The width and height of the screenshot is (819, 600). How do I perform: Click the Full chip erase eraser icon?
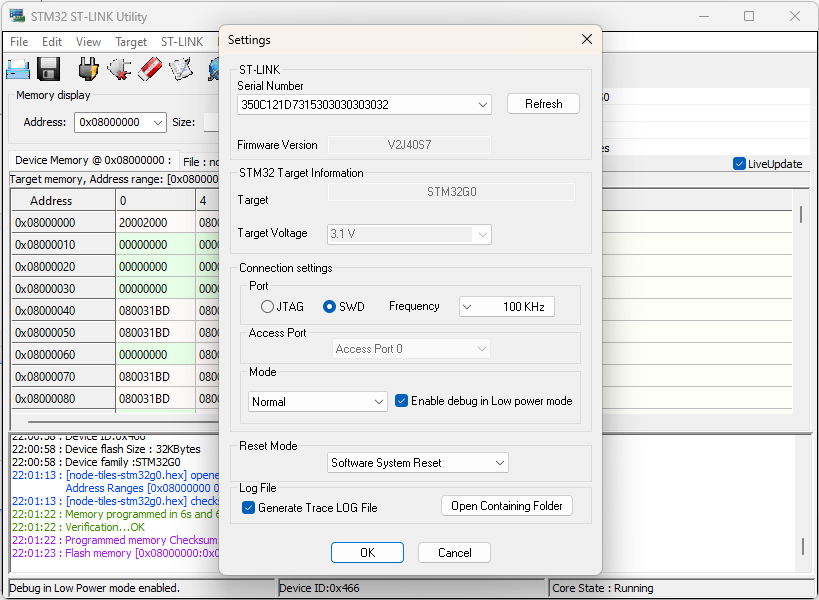pos(150,69)
